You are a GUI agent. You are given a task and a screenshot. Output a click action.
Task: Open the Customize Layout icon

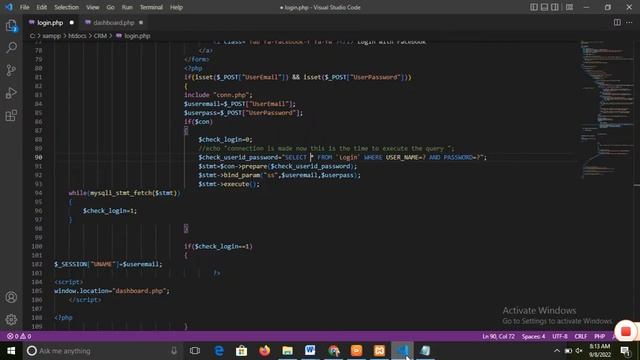569,7
